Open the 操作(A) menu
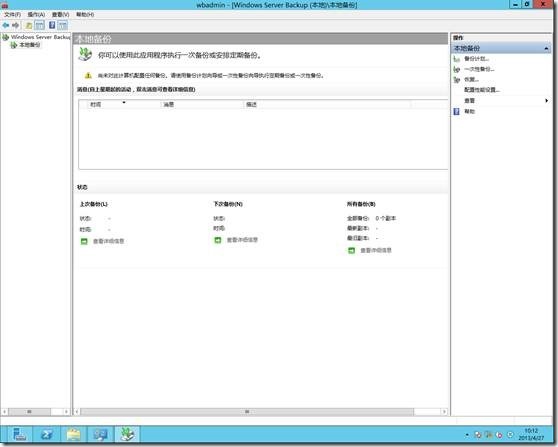The width and height of the screenshot is (558, 447). (x=36, y=15)
